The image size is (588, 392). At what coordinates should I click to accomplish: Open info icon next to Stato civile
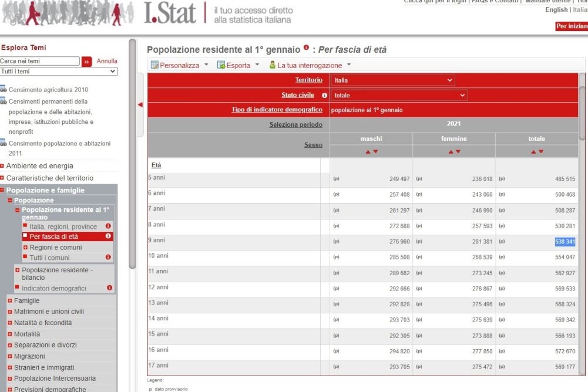(324, 96)
